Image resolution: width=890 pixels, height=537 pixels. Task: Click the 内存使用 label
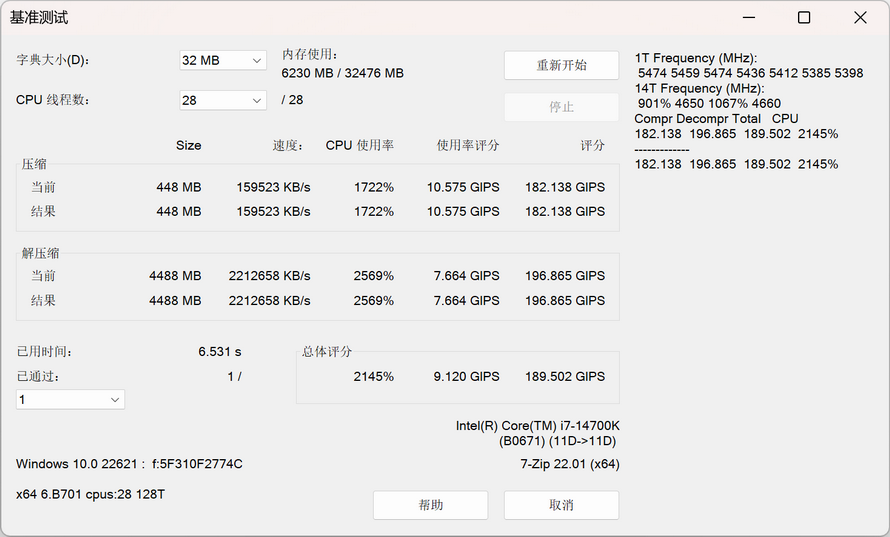[310, 54]
